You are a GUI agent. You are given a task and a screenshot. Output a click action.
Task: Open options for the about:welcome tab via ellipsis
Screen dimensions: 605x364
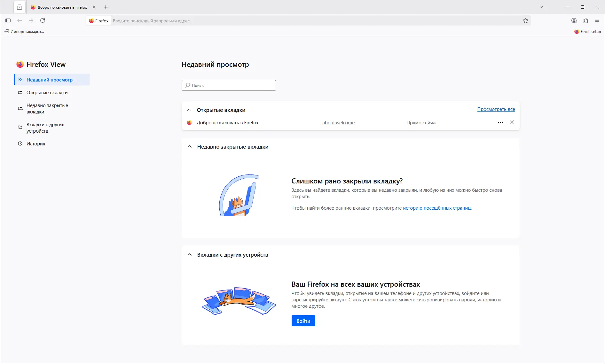(500, 122)
